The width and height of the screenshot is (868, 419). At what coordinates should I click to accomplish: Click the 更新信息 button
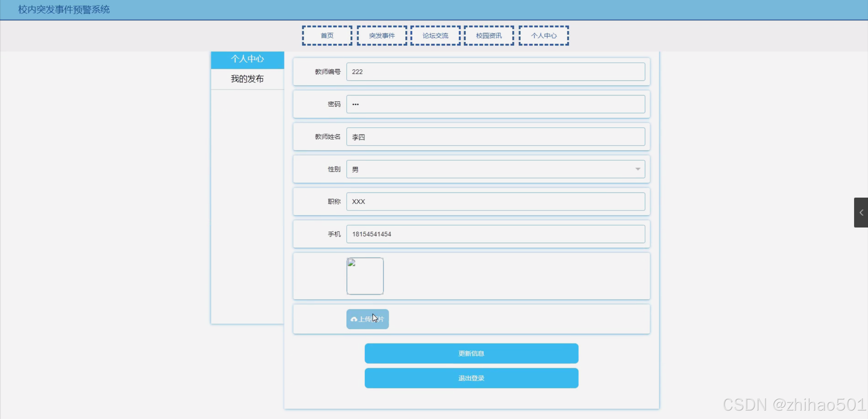coord(471,353)
